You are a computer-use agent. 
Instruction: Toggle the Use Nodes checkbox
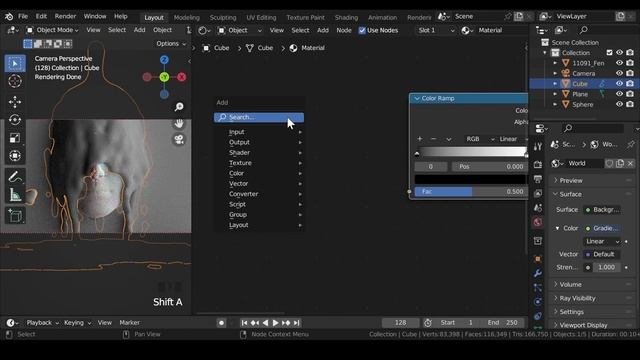tap(362, 30)
